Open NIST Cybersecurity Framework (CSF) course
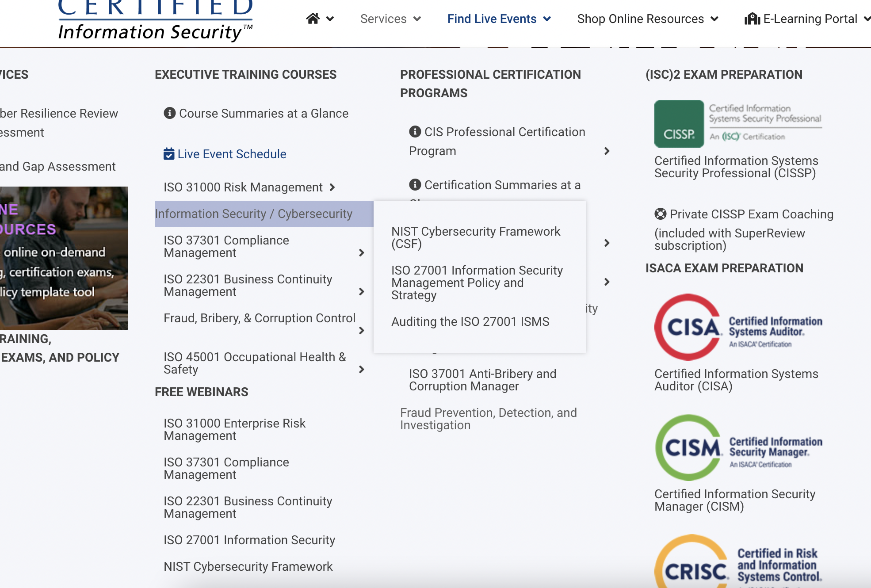 (476, 237)
